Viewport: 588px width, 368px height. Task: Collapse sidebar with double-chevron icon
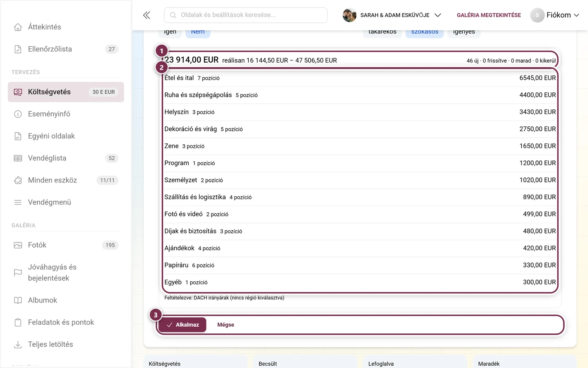[147, 15]
